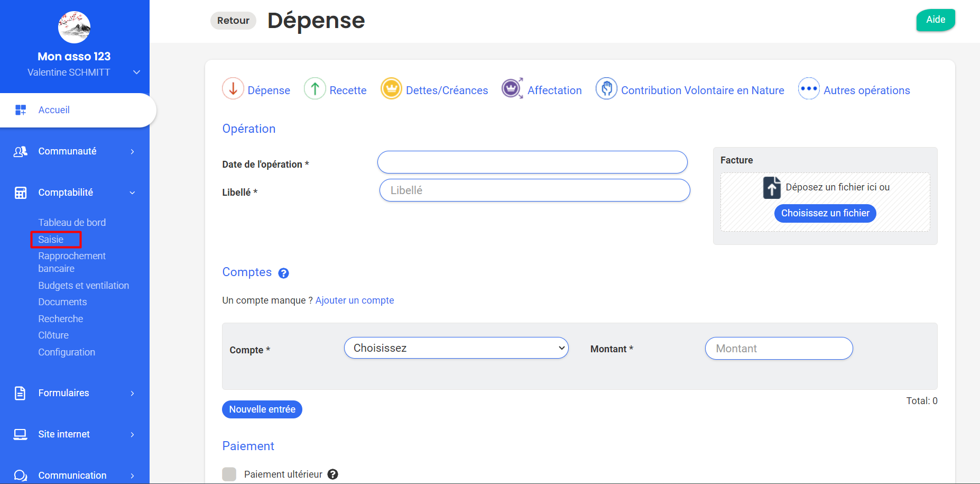
Task: Collapse the Comptabilité menu chevron
Action: (132, 193)
